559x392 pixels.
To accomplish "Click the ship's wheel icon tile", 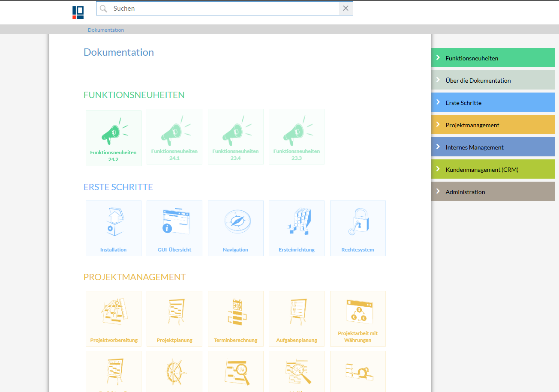I will (x=174, y=371).
